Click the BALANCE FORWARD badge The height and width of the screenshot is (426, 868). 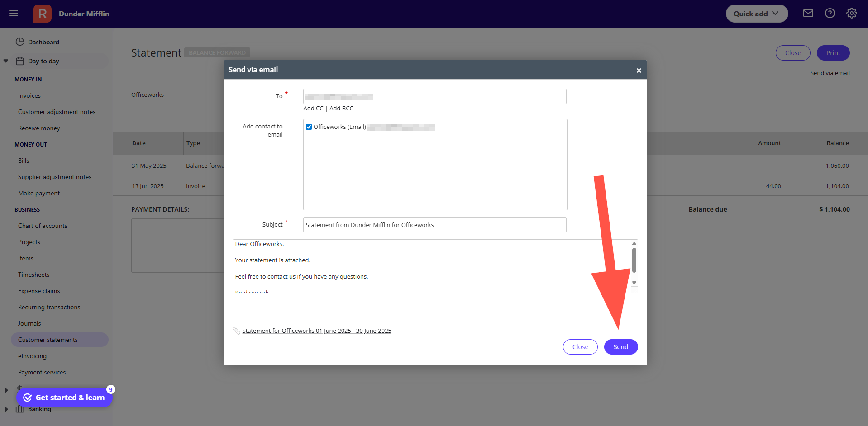pos(217,52)
